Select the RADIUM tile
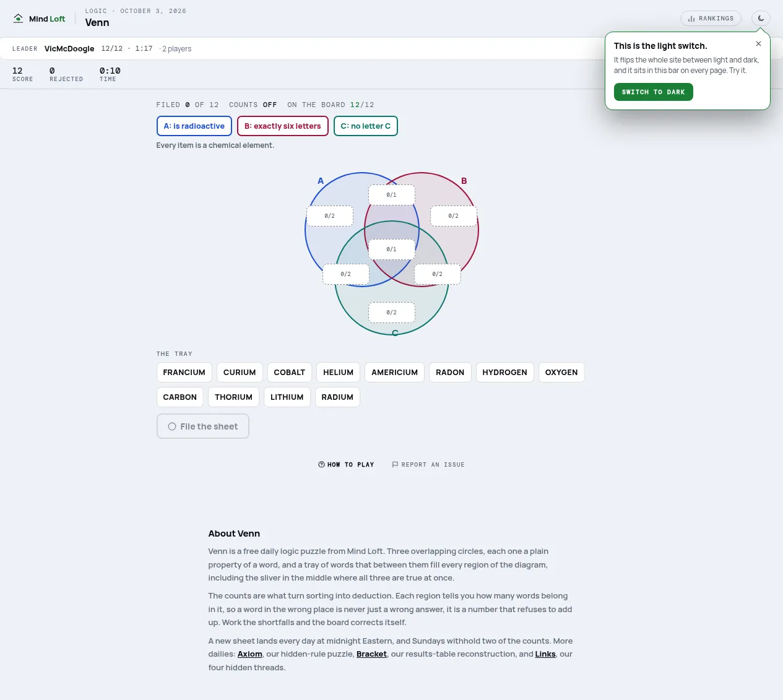Viewport: 783px width, 700px height. (337, 397)
